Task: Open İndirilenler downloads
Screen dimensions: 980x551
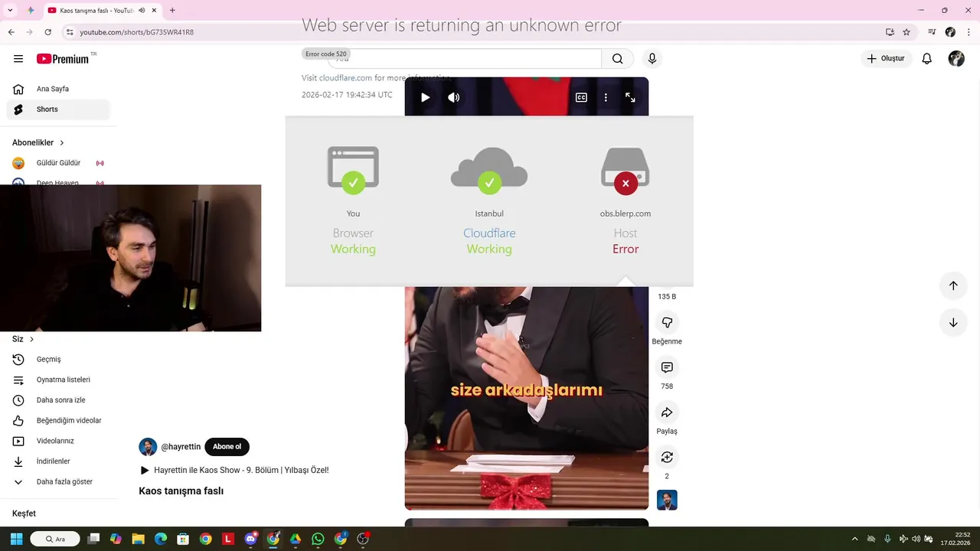Action: [x=58, y=461]
